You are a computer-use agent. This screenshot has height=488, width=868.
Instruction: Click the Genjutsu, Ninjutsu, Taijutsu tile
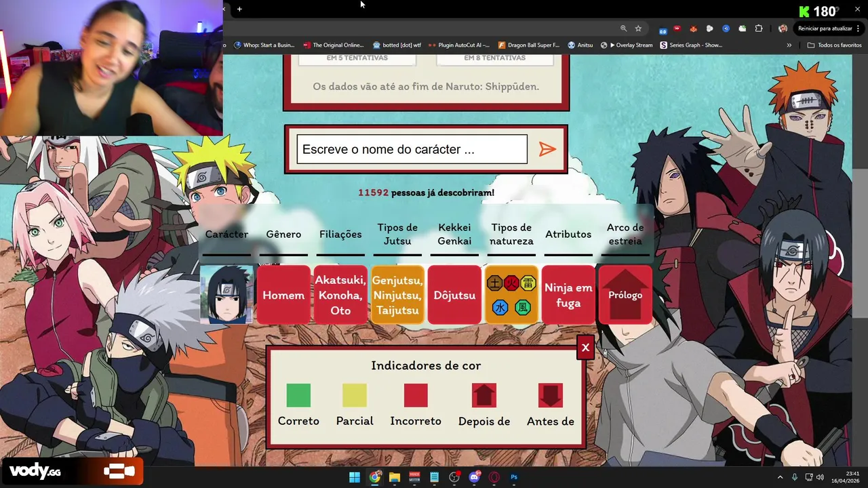pyautogui.click(x=397, y=295)
